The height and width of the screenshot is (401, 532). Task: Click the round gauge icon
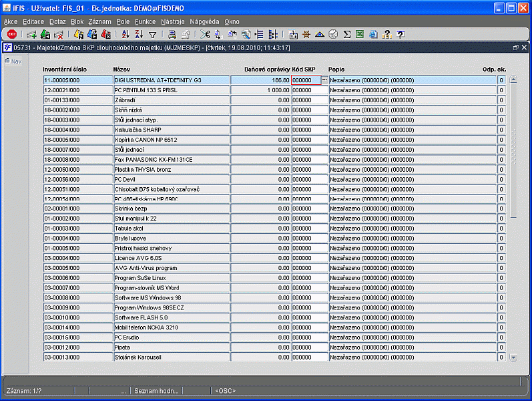coord(333,34)
